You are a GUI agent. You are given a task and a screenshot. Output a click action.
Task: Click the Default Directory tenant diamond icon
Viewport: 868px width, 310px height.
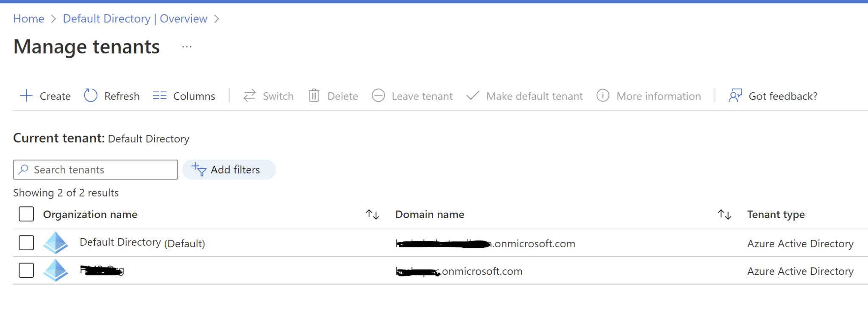click(x=56, y=243)
